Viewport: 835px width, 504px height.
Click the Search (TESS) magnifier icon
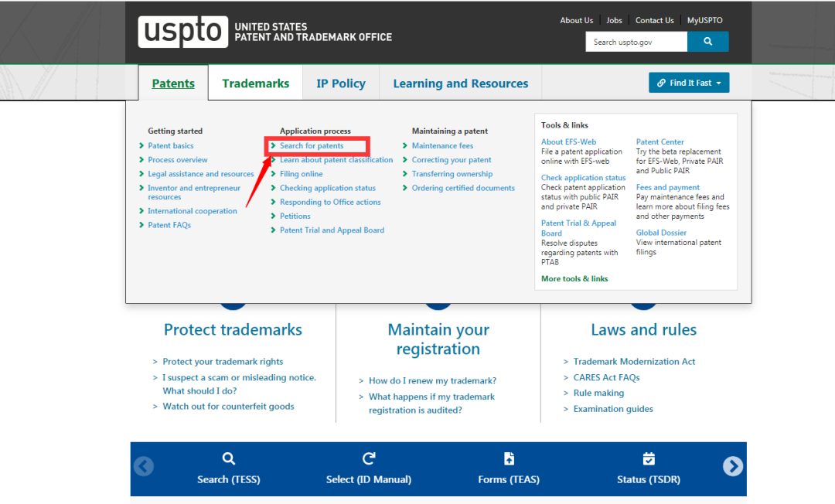[228, 458]
